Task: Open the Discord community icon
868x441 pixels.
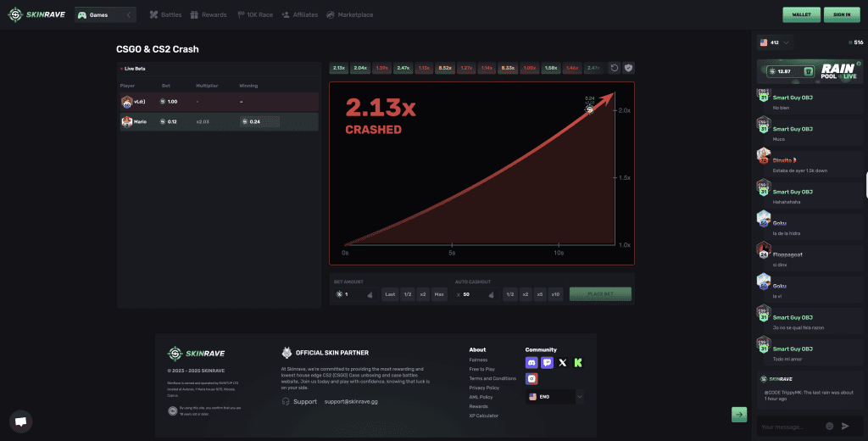Action: [x=531, y=362]
